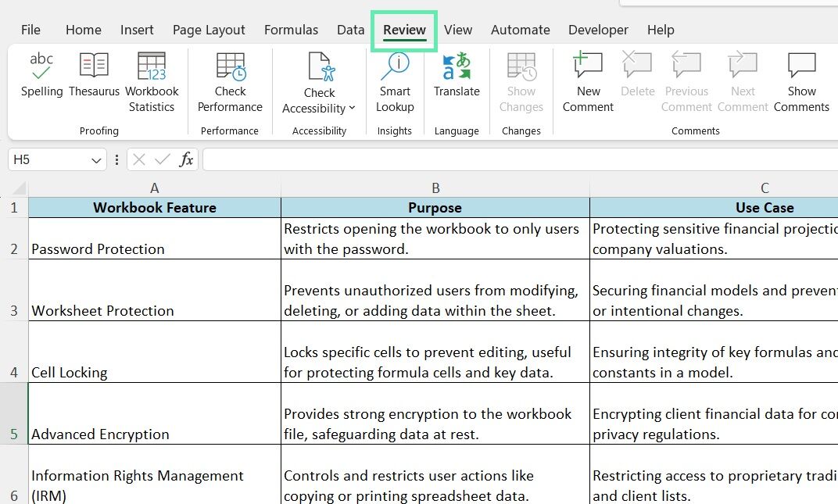Select the 'Information Rights Management (IRM)' cell
The image size is (838, 504).
click(x=155, y=474)
